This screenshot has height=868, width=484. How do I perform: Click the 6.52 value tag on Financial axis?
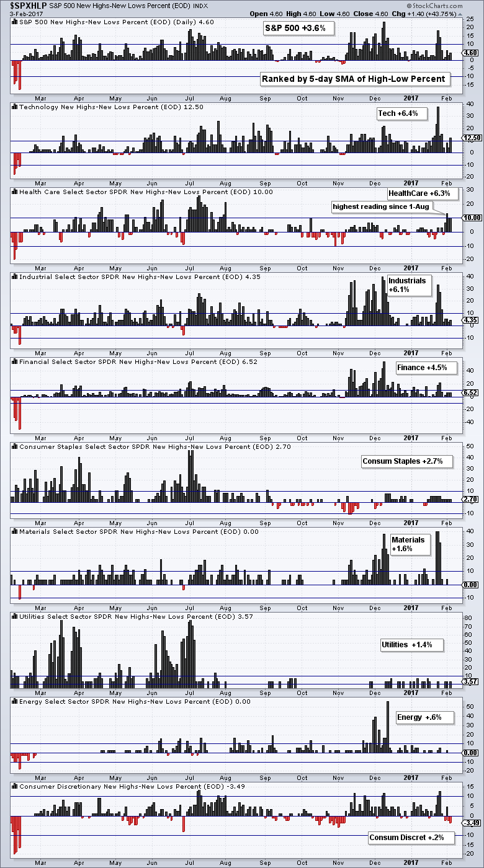pos(471,393)
